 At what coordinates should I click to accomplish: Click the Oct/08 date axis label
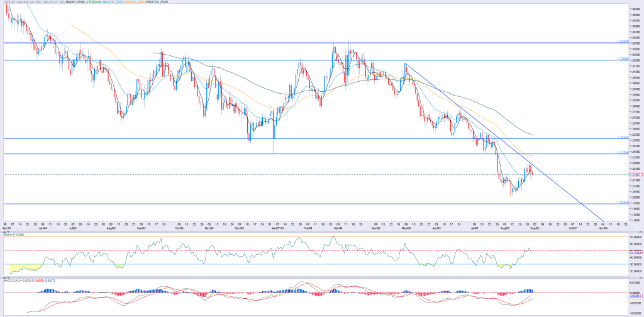click(x=180, y=227)
